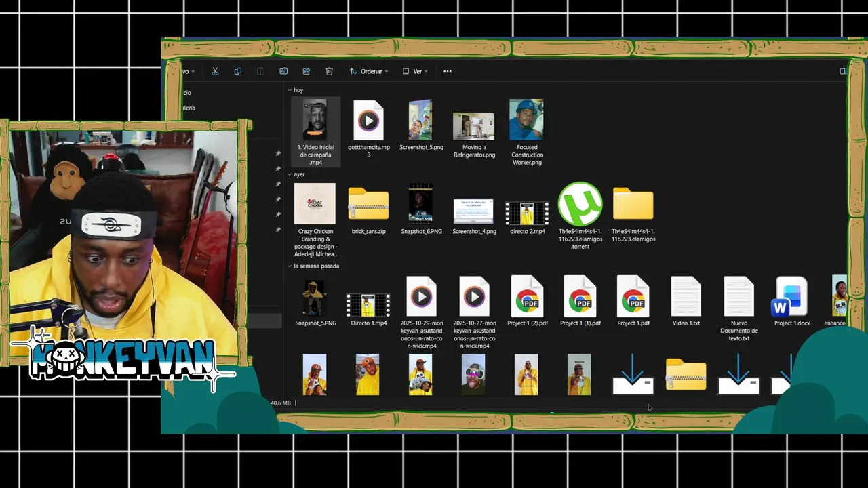Select the 'Project 1.pdf' file
This screenshot has width=868, height=488.
pos(633,301)
